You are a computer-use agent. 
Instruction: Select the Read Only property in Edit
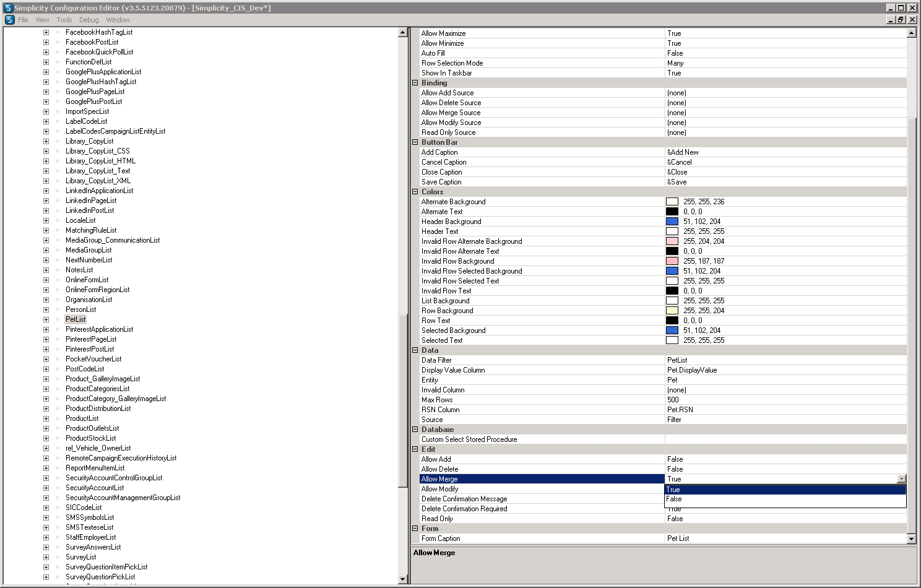(x=663, y=519)
